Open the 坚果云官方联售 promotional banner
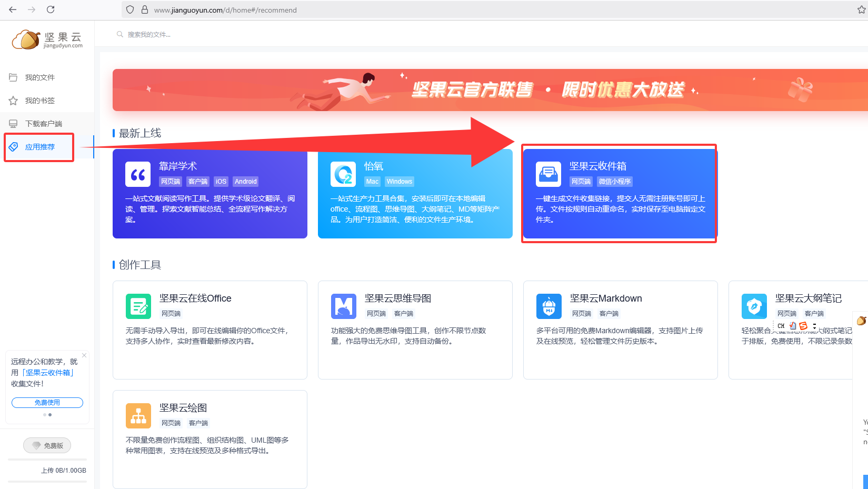Image resolution: width=868 pixels, height=489 pixels. tap(490, 90)
